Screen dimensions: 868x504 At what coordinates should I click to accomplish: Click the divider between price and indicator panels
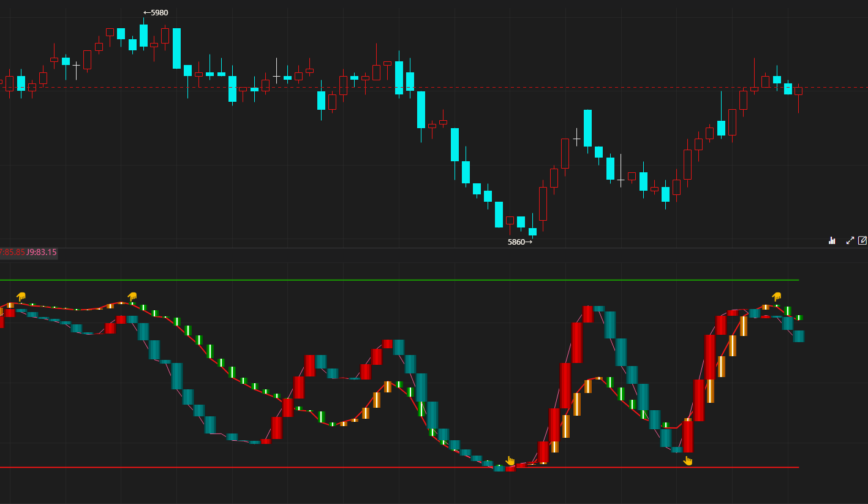click(429, 248)
